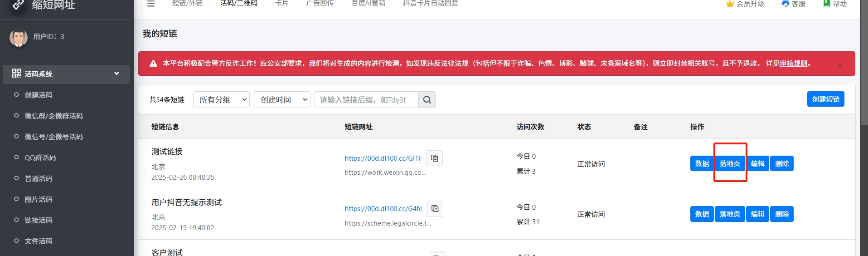This screenshot has height=256, width=868.
Task: Open the 广告回传 tab
Action: 320,4
